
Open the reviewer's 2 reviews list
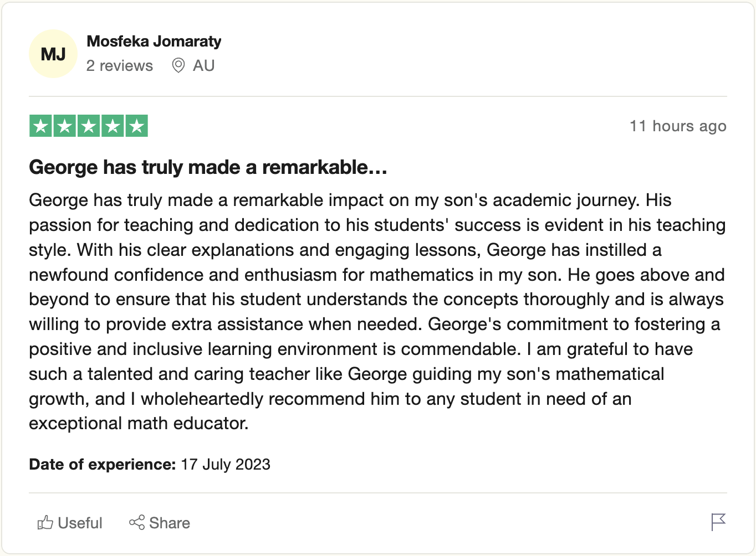point(119,65)
